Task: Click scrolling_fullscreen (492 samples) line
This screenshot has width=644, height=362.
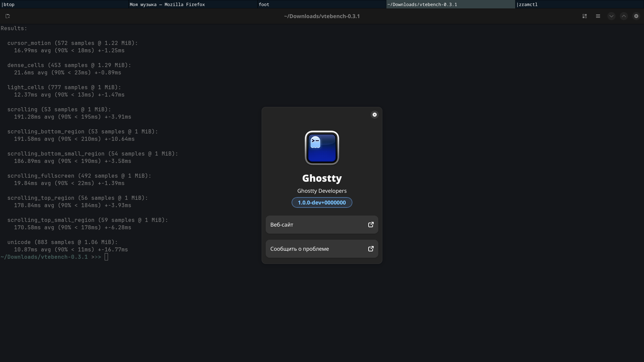Action: click(79, 176)
